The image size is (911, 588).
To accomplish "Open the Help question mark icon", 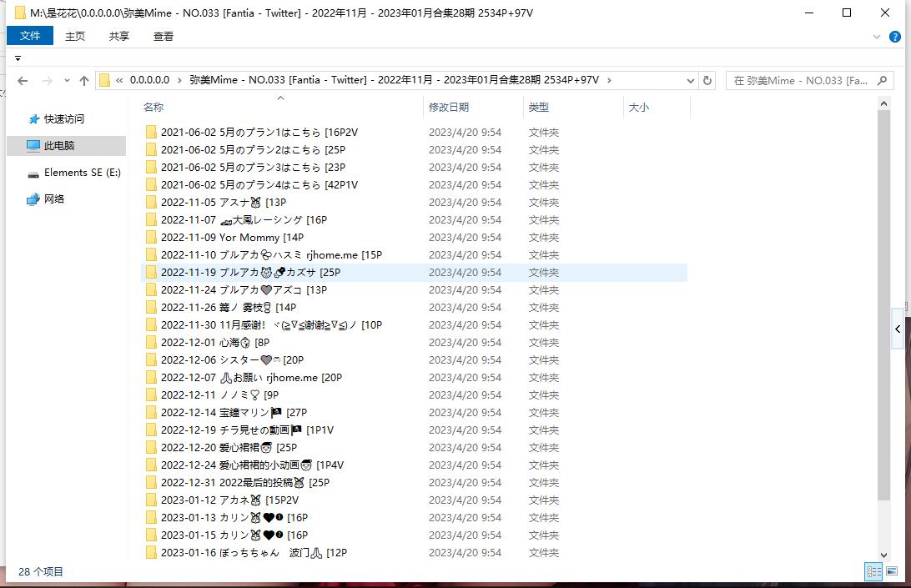I will [x=893, y=36].
